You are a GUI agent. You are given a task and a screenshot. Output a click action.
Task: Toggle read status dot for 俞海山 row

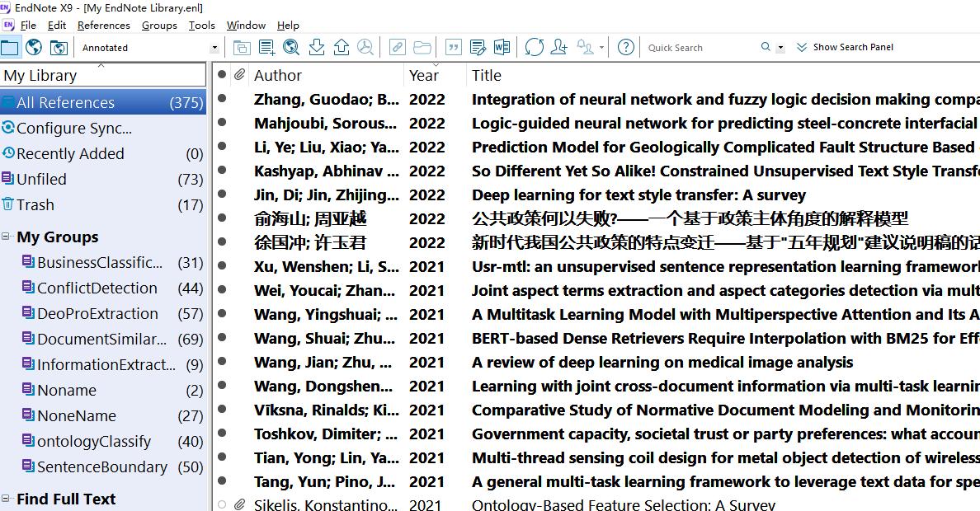(x=221, y=218)
